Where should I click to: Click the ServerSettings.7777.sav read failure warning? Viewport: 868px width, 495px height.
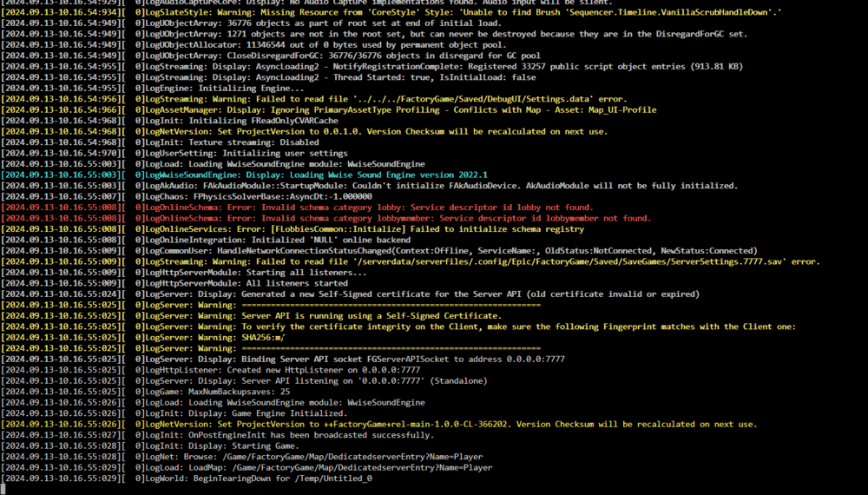coord(411,261)
